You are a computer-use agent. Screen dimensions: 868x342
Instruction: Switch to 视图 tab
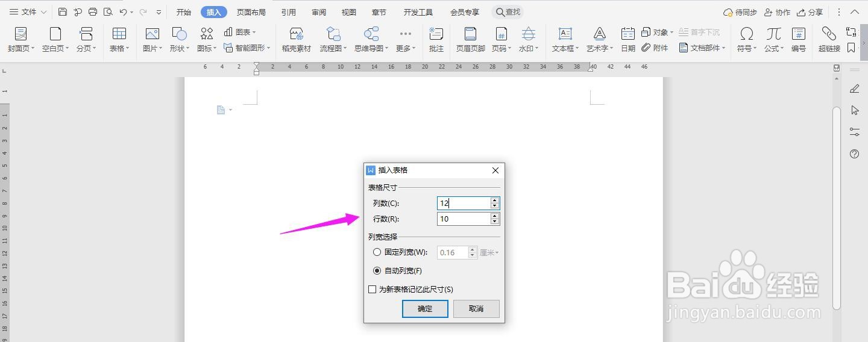tap(349, 12)
